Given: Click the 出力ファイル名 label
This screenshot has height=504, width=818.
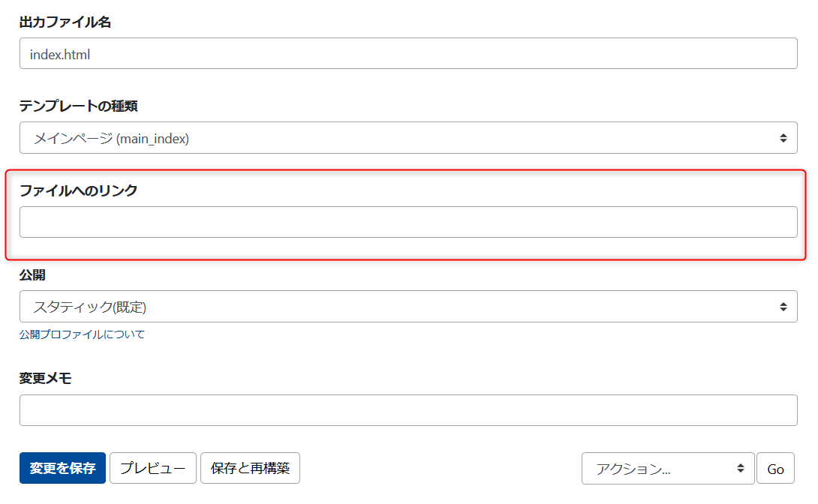Looking at the screenshot, I should pos(65,22).
